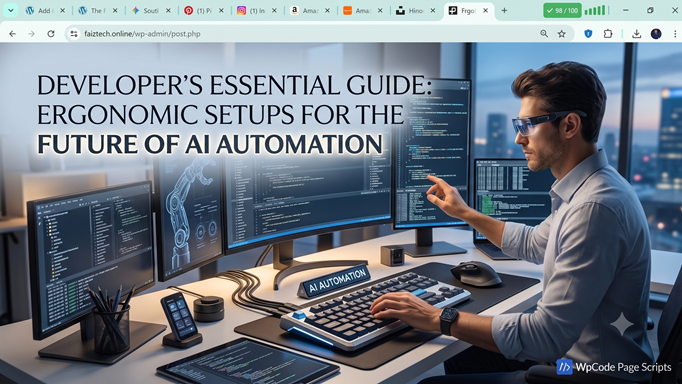
Task: Switch to the 'Hino' tab
Action: tap(410, 10)
